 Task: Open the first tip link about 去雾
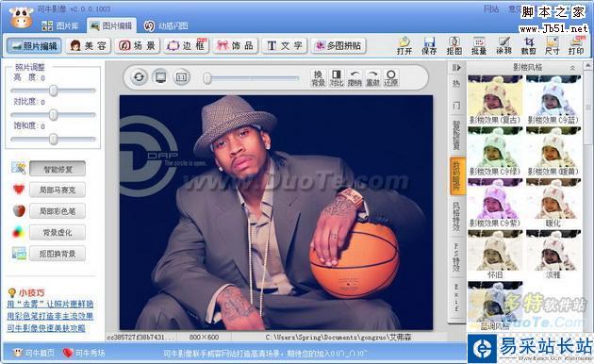(50, 304)
